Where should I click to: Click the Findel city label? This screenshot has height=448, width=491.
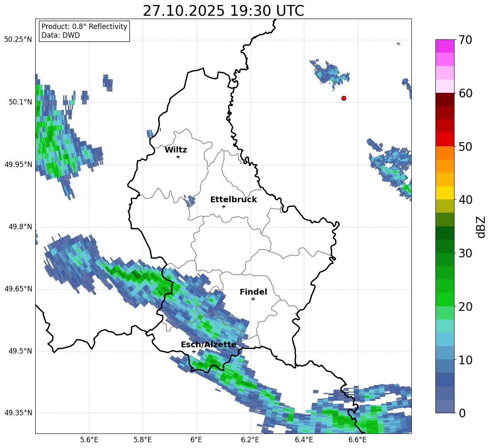click(x=253, y=292)
